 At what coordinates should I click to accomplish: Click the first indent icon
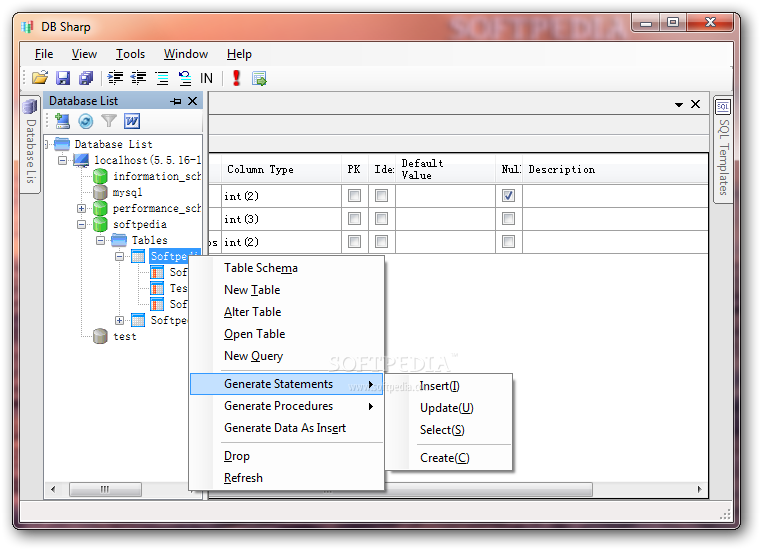coord(116,78)
